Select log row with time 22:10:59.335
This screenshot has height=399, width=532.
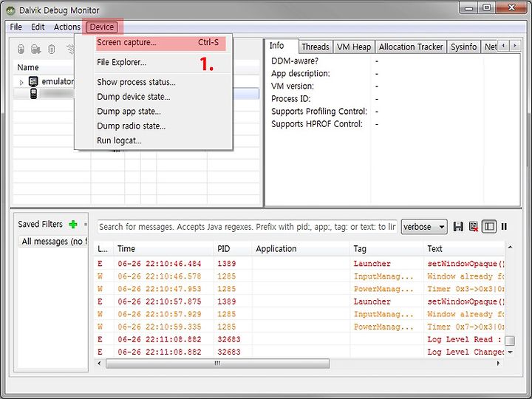coord(299,327)
